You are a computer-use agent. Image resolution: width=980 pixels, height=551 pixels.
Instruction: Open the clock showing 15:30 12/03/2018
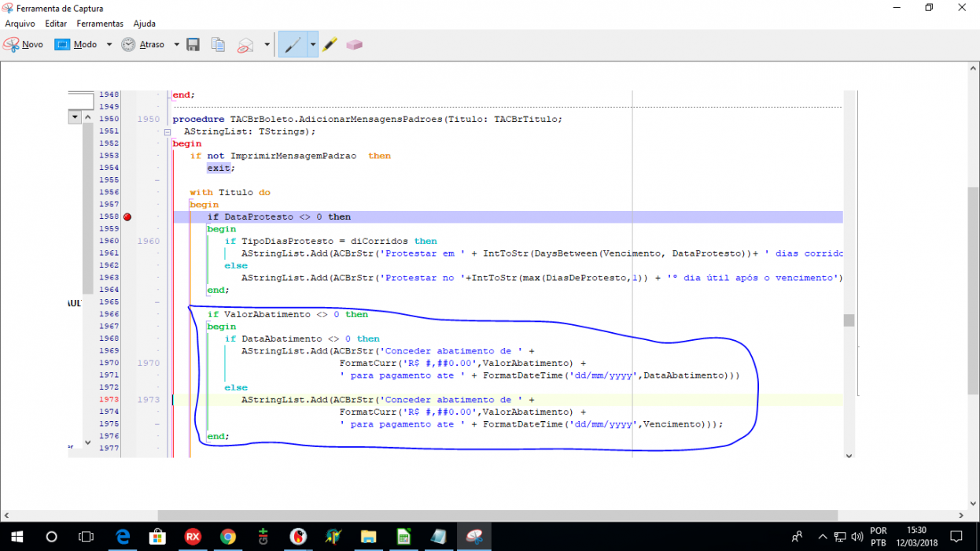916,537
